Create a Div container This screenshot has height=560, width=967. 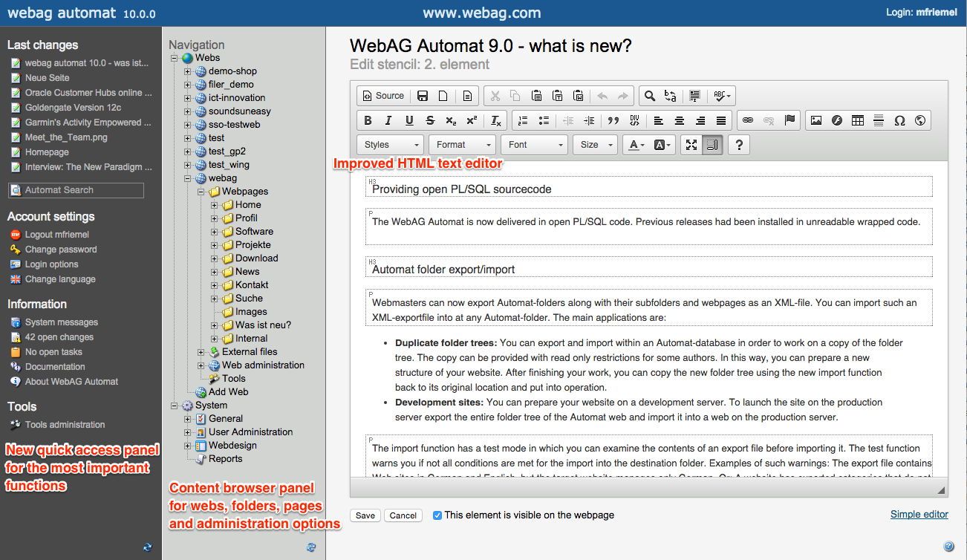(x=634, y=120)
